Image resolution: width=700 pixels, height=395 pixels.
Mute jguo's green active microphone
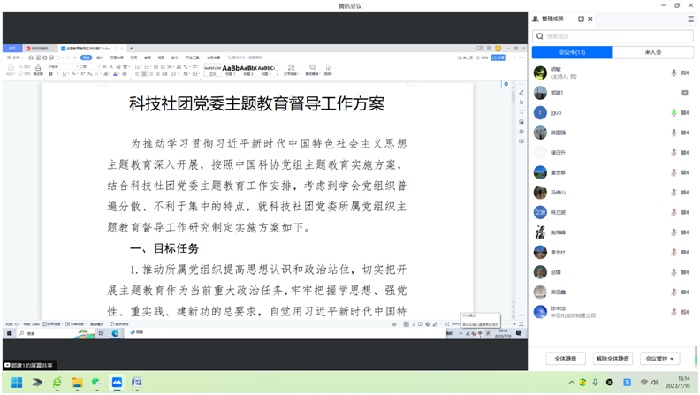pyautogui.click(x=674, y=112)
